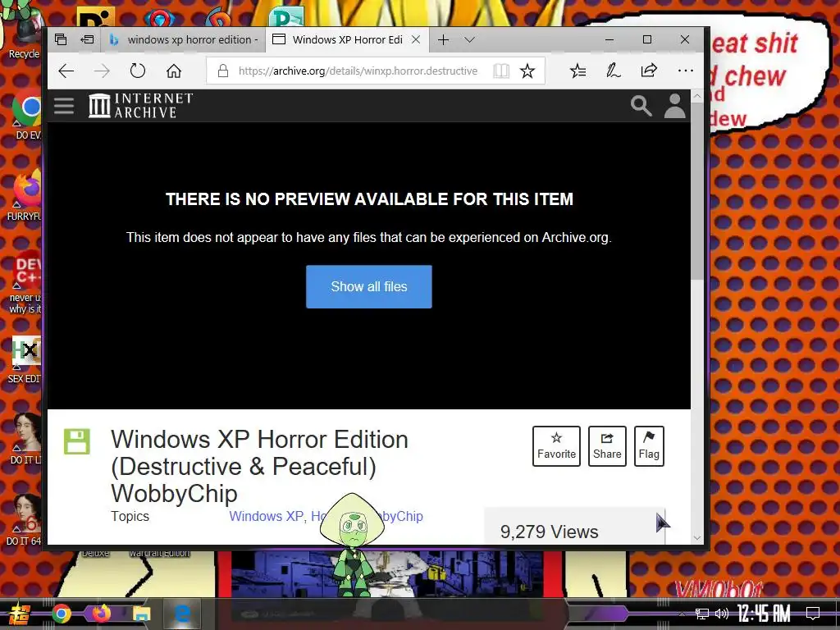Open the favorites hub list
Image resolution: width=840 pixels, height=630 pixels.
pyautogui.click(x=577, y=71)
